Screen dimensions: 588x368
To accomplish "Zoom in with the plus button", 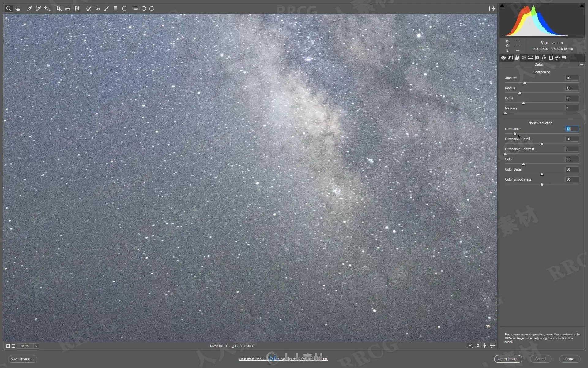I will pyautogui.click(x=13, y=346).
